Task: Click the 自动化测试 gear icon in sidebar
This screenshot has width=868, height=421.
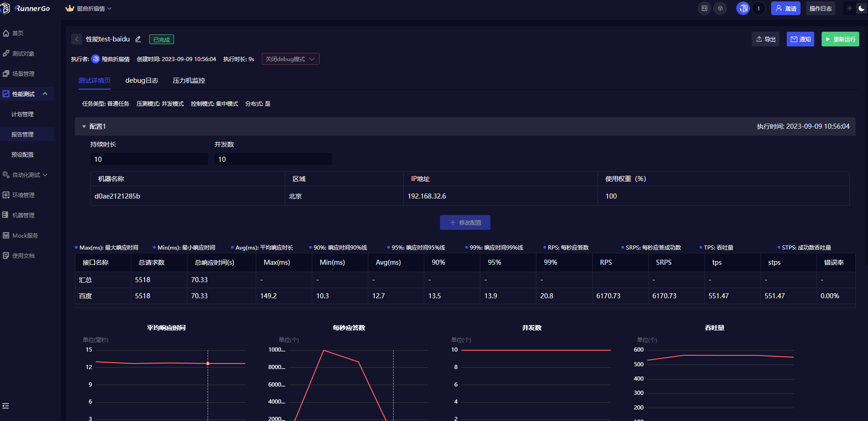Action: tap(6, 175)
